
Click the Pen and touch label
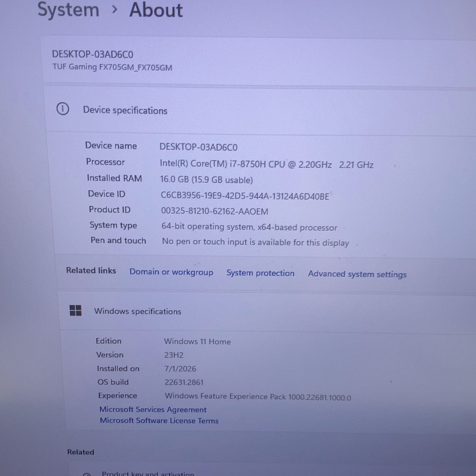coord(118,241)
